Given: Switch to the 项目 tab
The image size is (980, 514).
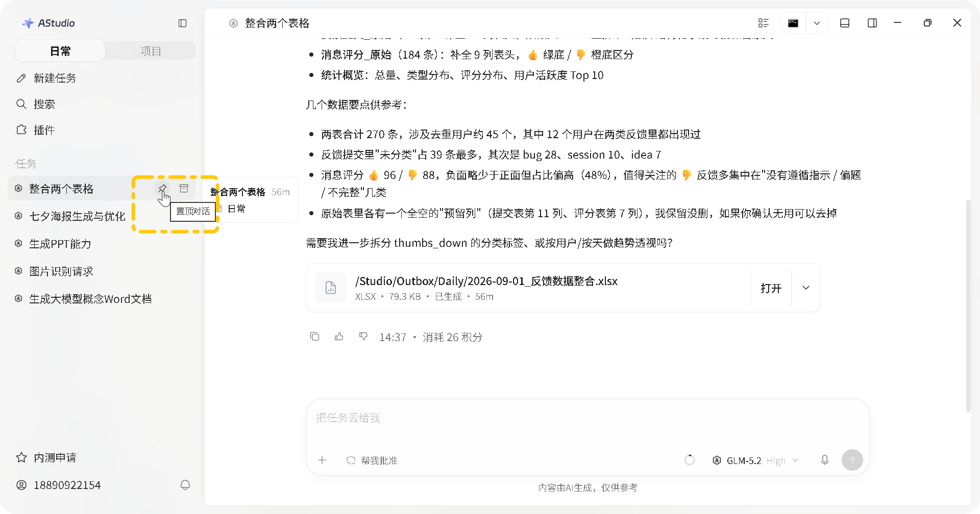Looking at the screenshot, I should [151, 51].
